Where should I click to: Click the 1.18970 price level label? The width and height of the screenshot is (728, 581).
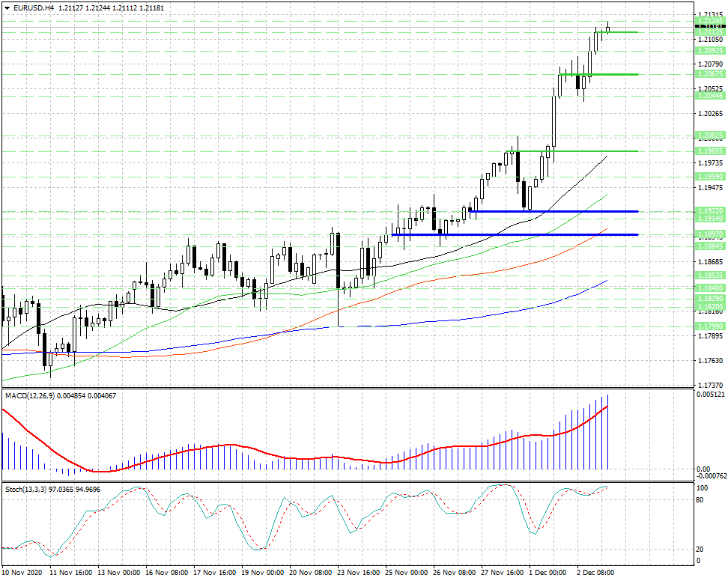710,234
